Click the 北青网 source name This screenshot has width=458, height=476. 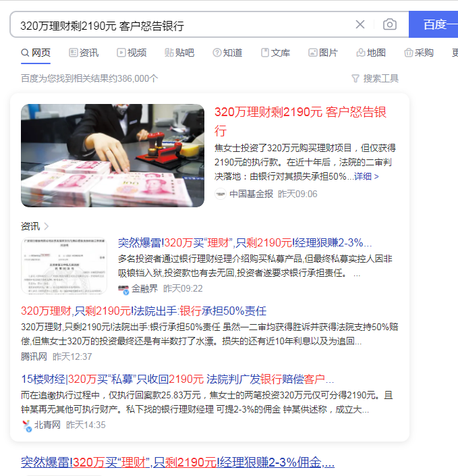(x=47, y=425)
